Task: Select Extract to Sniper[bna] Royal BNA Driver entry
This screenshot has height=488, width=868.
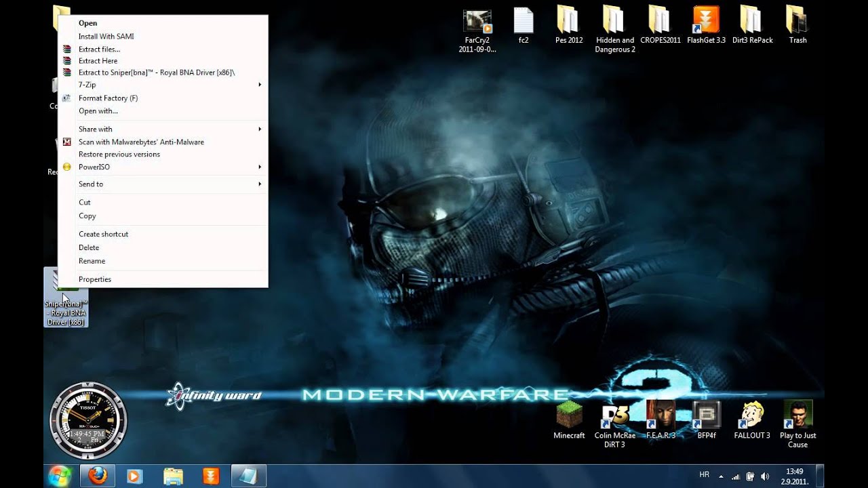Action: coord(163,72)
